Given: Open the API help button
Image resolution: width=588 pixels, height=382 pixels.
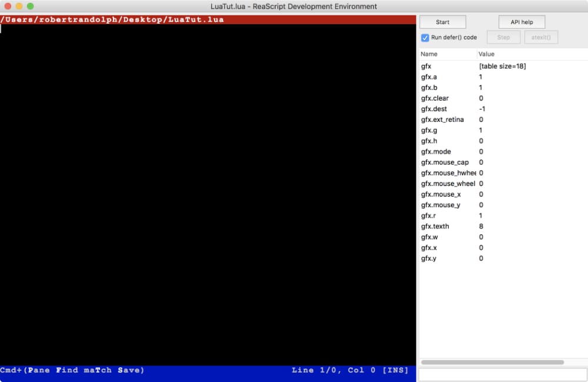Looking at the screenshot, I should tap(522, 22).
